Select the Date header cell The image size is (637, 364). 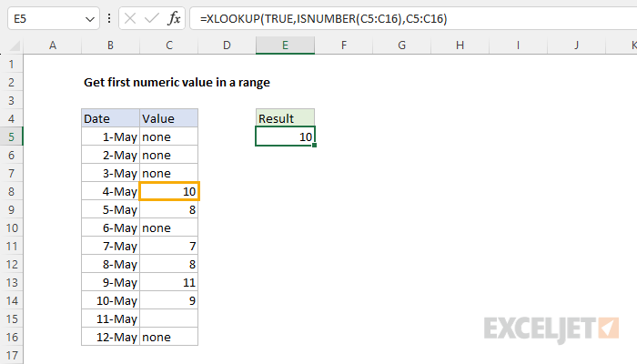click(109, 118)
